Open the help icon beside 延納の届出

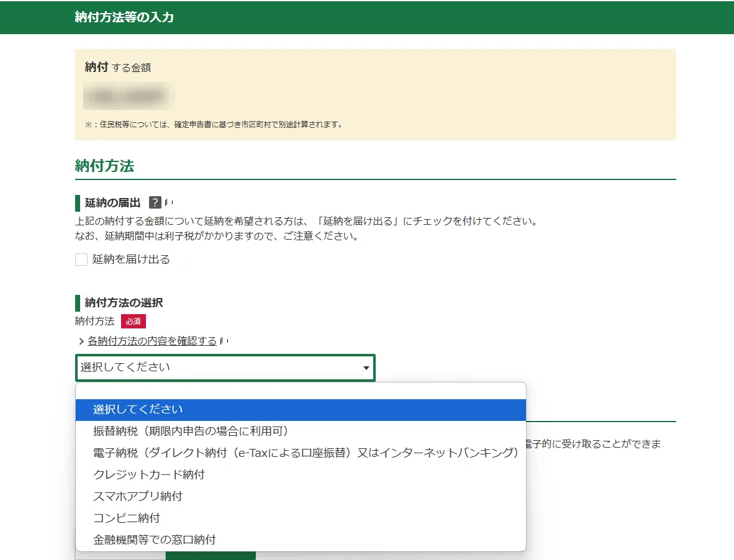[x=155, y=202]
